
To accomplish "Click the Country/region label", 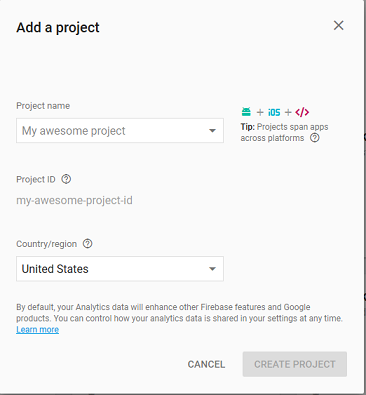I will 46,244.
